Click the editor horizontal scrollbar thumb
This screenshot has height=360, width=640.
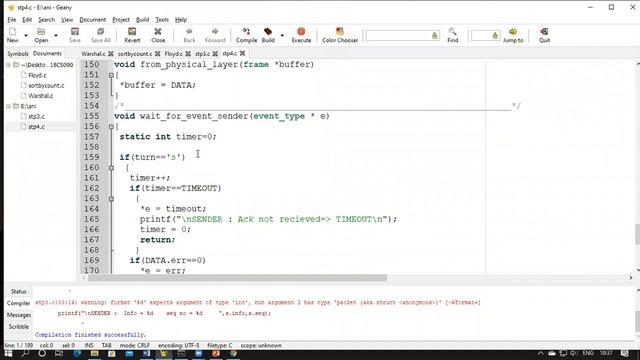tap(238, 278)
